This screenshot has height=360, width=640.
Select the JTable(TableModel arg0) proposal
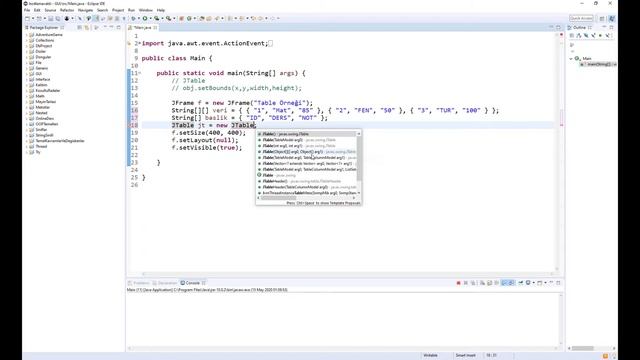(x=307, y=140)
